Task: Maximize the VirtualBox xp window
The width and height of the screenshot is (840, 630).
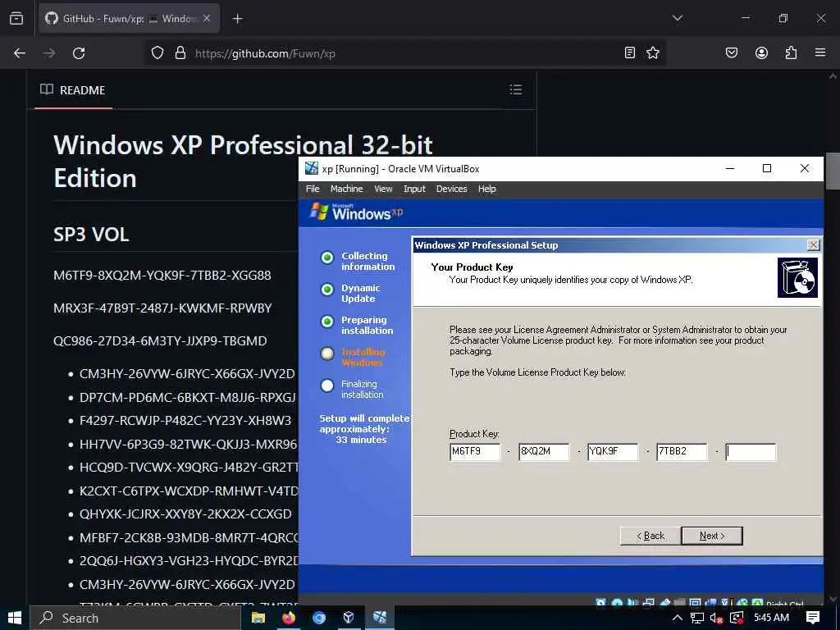Action: click(x=767, y=168)
